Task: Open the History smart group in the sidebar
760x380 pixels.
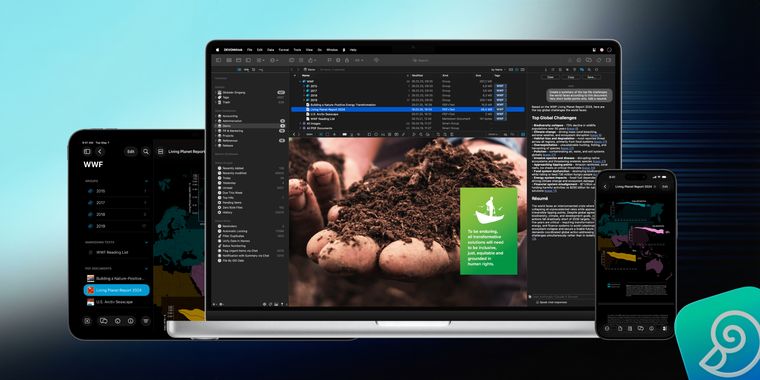Action: [x=250, y=212]
